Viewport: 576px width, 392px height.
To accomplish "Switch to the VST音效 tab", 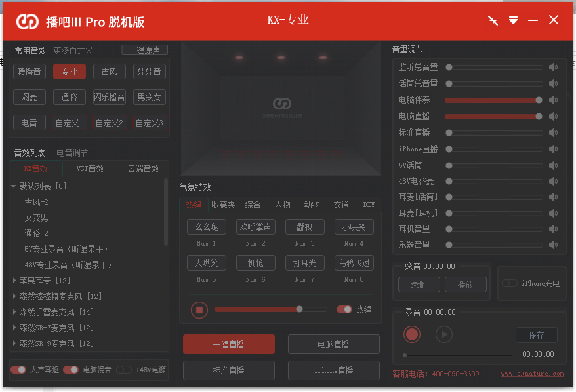I will click(x=90, y=168).
